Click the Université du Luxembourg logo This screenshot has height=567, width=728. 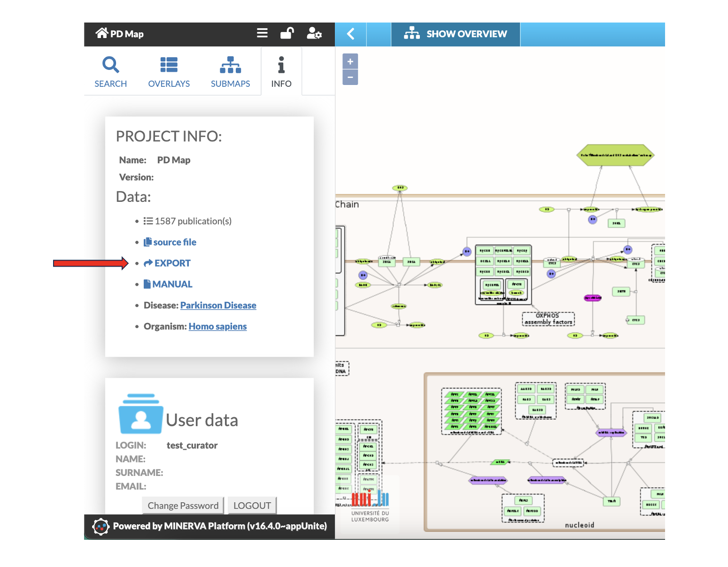[370, 506]
